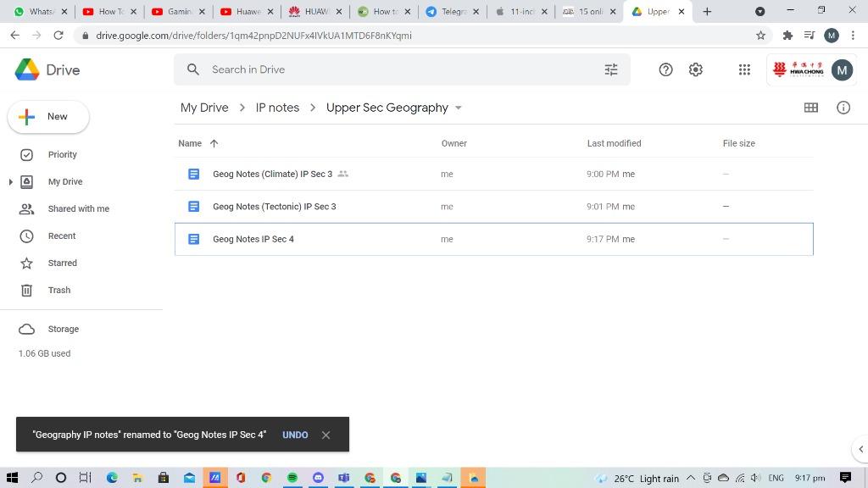868x488 pixels.
Task: Dismiss the rename notification
Action: tap(325, 435)
